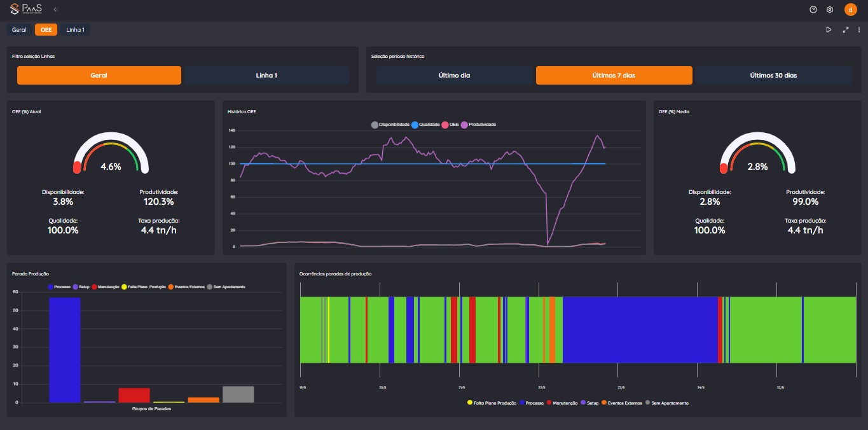The width and height of the screenshot is (868, 430).
Task: Open the vertical three-dot options menu
Action: [x=859, y=30]
